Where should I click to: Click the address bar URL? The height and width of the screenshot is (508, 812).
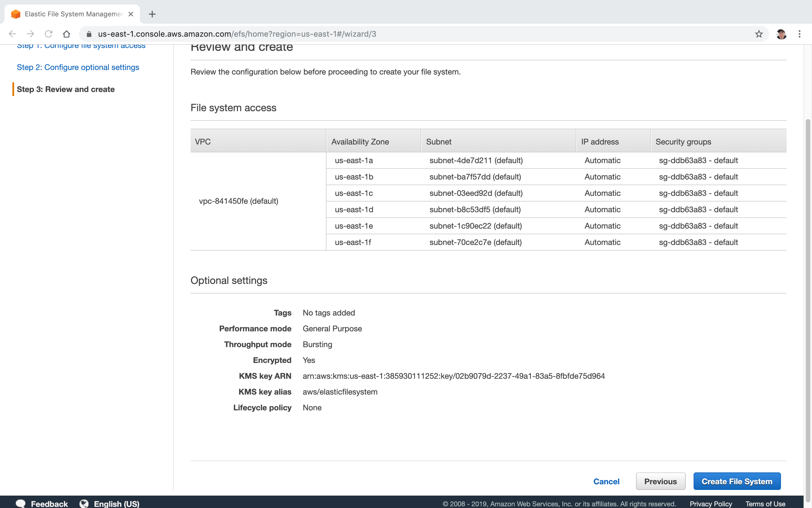pyautogui.click(x=237, y=34)
